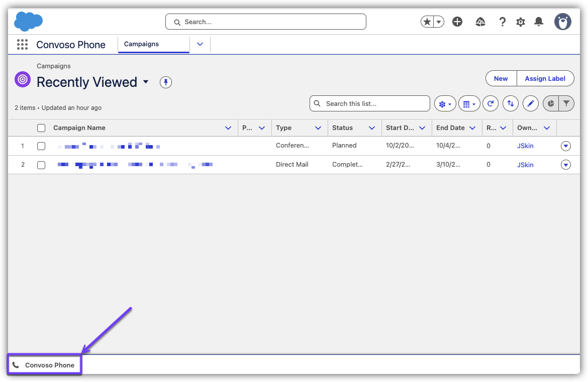The height and width of the screenshot is (382, 588).
Task: Show the filters panel funnel icon
Action: (x=566, y=104)
